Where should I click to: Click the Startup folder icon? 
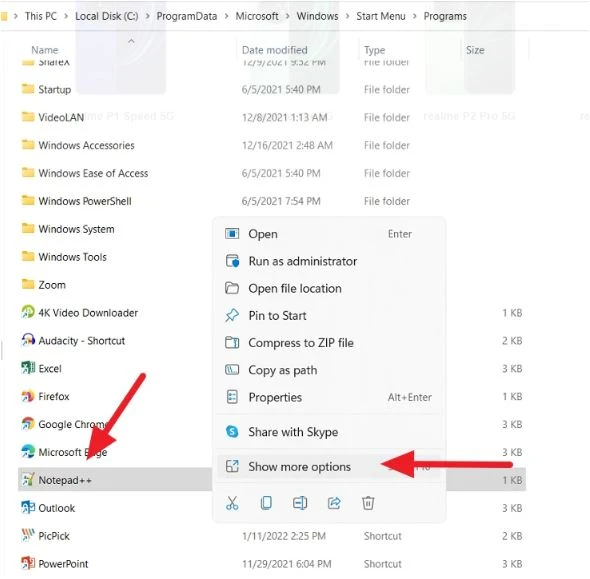pos(28,89)
